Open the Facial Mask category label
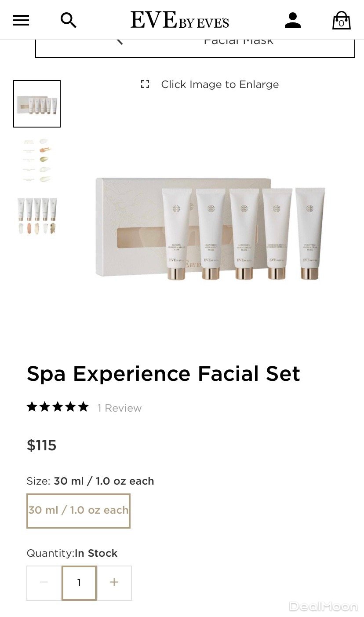Screen dimensions: 364x617 (x=238, y=42)
